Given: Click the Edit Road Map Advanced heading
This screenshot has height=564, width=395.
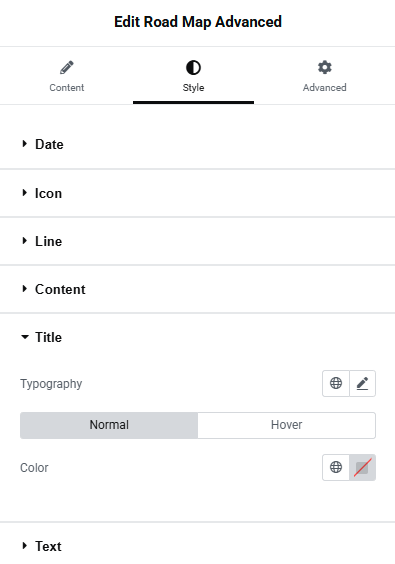Looking at the screenshot, I should coord(198,22).
